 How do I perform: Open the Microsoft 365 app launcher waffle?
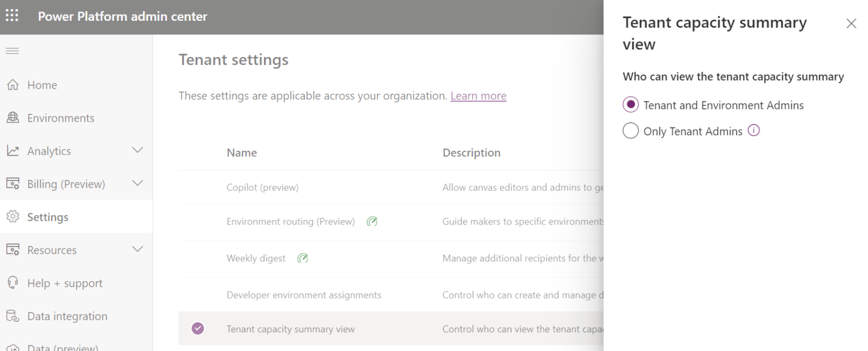click(12, 16)
